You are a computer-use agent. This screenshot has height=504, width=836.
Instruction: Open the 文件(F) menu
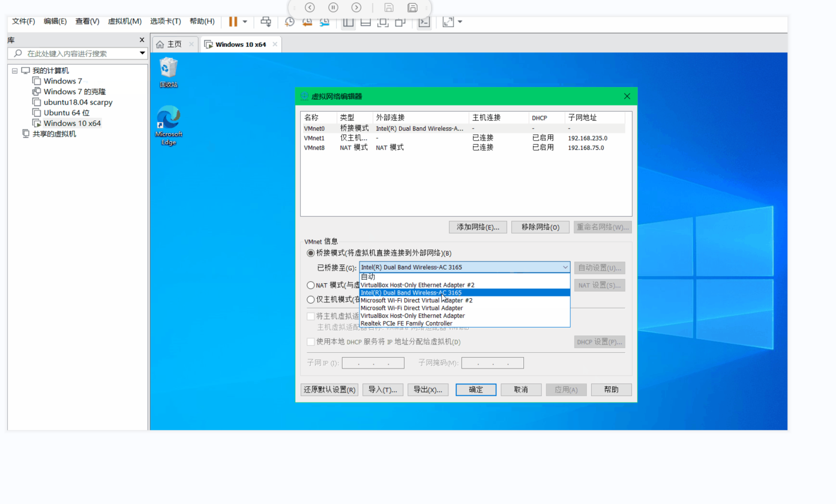pos(23,21)
